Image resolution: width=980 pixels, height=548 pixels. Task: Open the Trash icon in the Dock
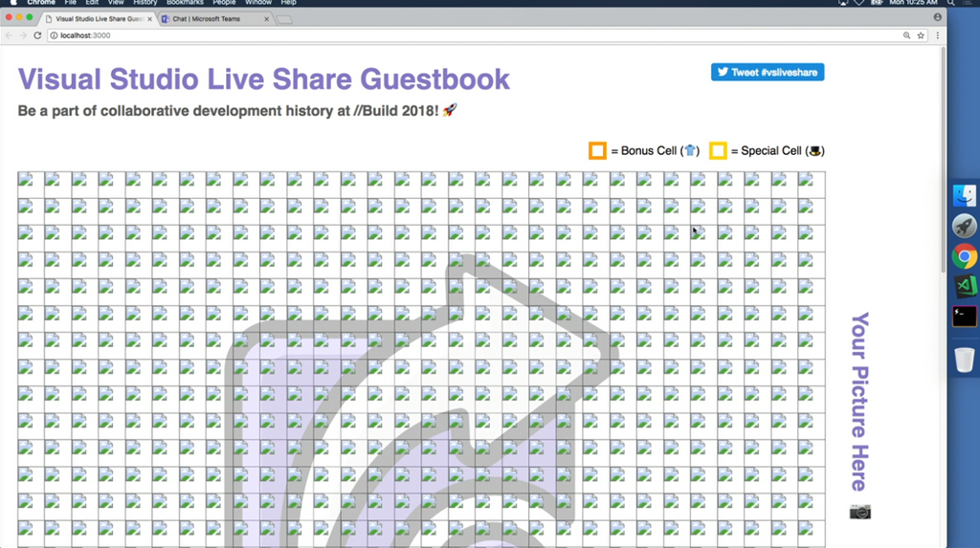pyautogui.click(x=965, y=360)
